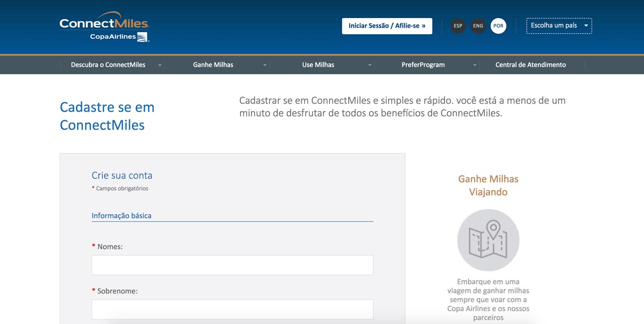Expand the Use Milhas menu arrow
This screenshot has height=324, width=644.
(x=370, y=65)
